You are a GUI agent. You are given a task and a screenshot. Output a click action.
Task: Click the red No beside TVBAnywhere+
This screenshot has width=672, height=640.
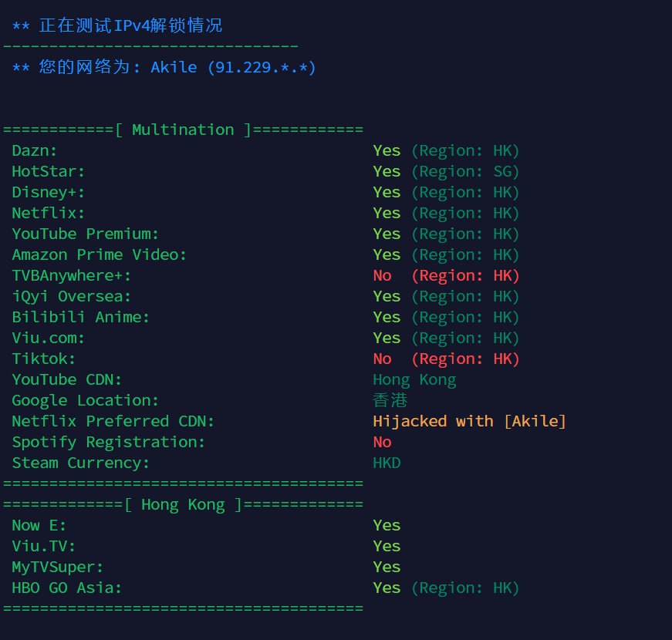(x=382, y=275)
